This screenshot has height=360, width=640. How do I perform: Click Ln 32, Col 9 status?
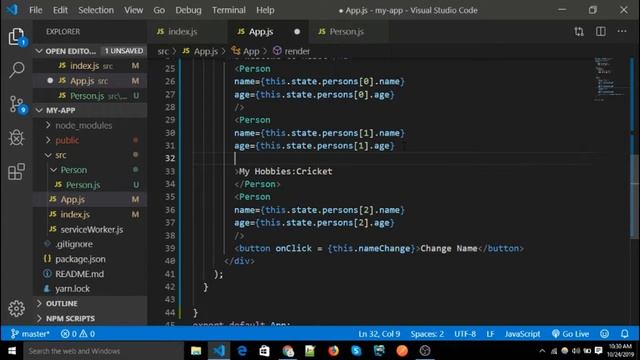(x=379, y=334)
